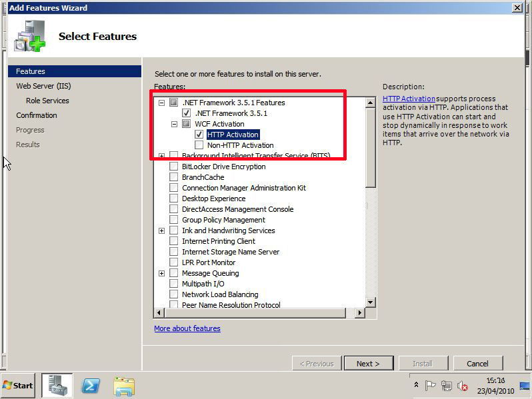Screen dimensions: 532x399
Task: Click the horizontal scrollbar thumb of features list
Action: [255, 312]
